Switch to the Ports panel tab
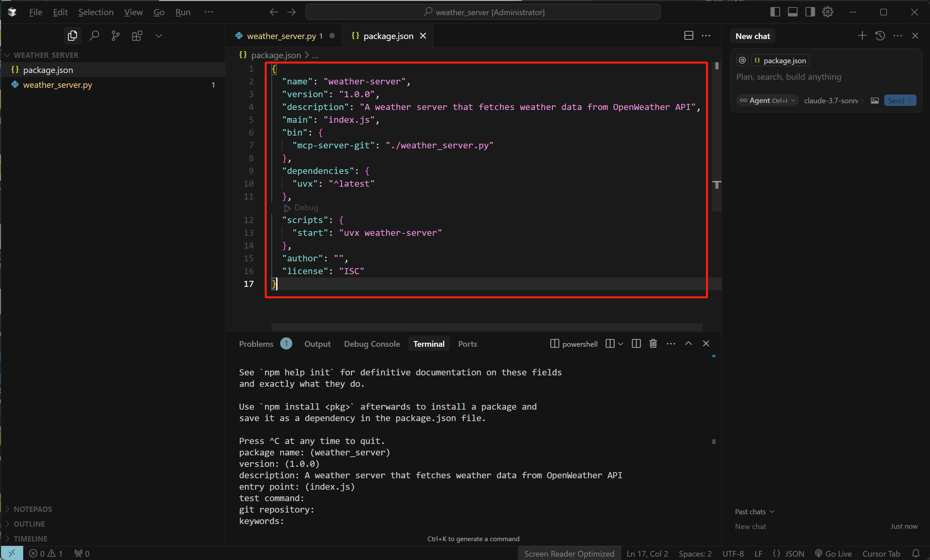 coord(468,344)
